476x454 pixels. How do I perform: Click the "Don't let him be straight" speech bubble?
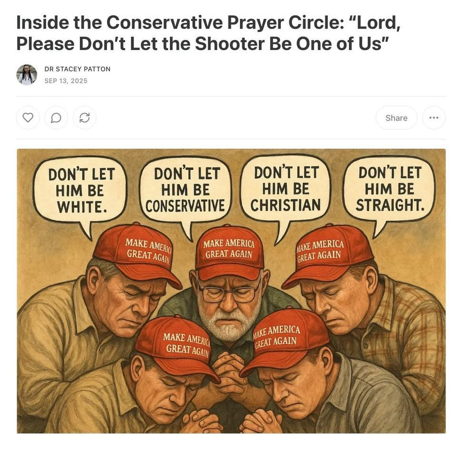389,190
